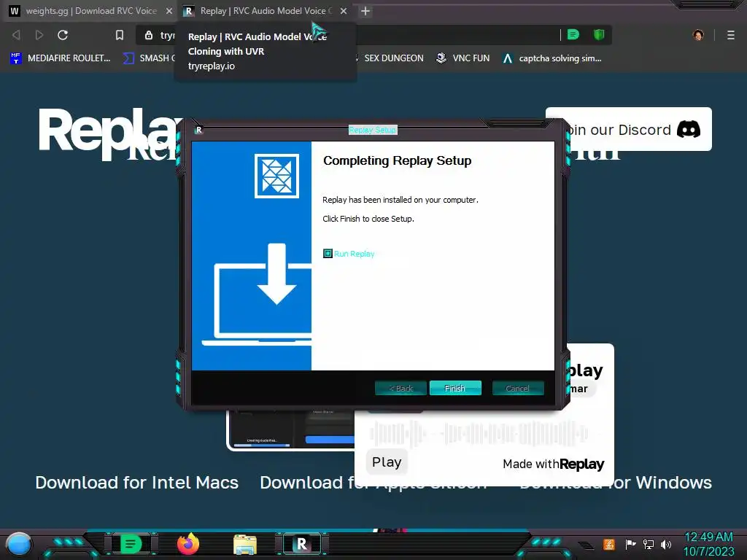The image size is (747, 560).
Task: Open the MEDIAFIRE ROULETTE bookmark
Action: click(x=61, y=58)
